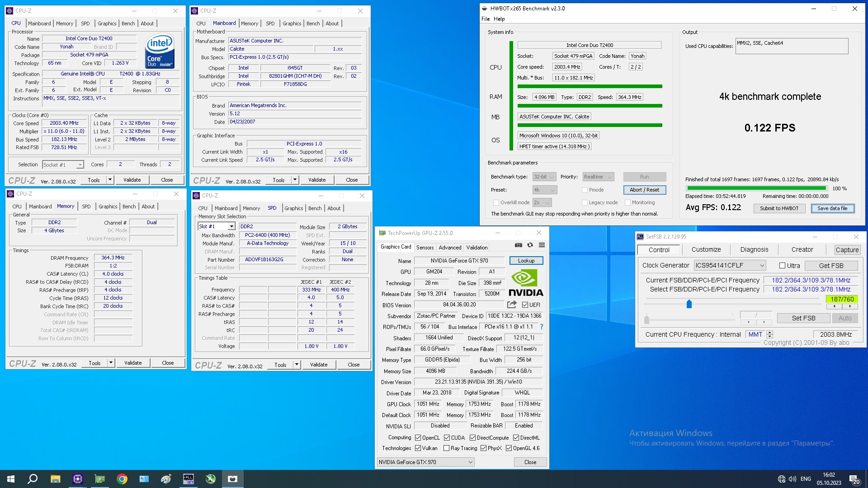Image resolution: width=868 pixels, height=488 pixels.
Task: Switch to CPU-Z from the taskbar
Action: click(77, 479)
